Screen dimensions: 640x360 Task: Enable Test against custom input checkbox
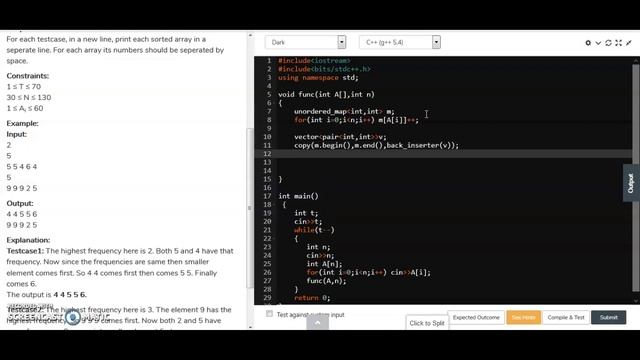pos(269,314)
